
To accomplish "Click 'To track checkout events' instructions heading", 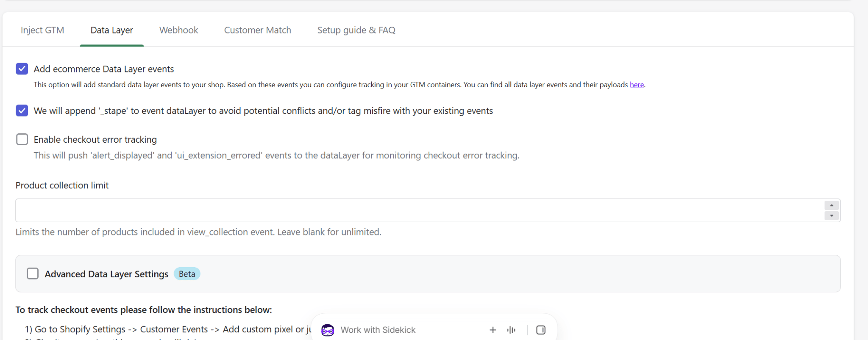I will click(144, 310).
